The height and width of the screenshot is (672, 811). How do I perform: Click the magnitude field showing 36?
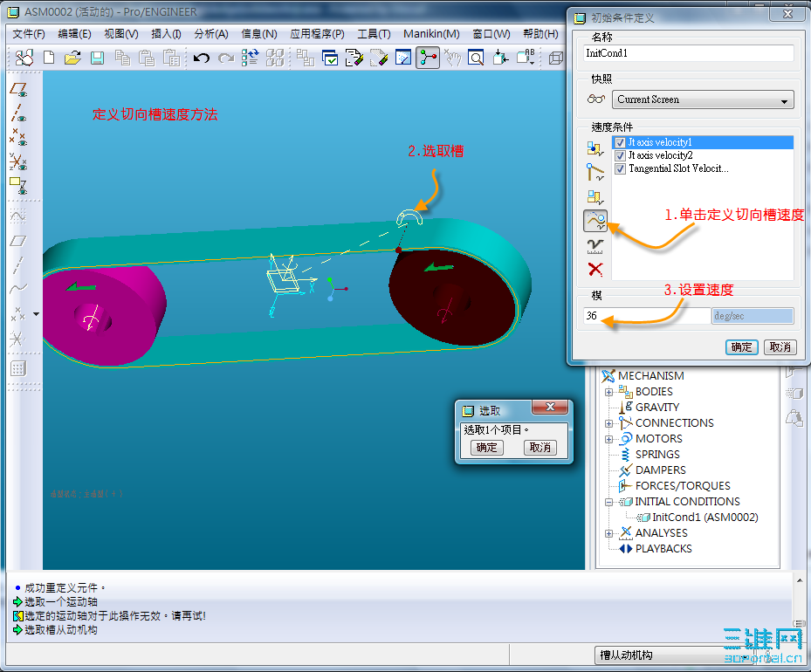[647, 316]
